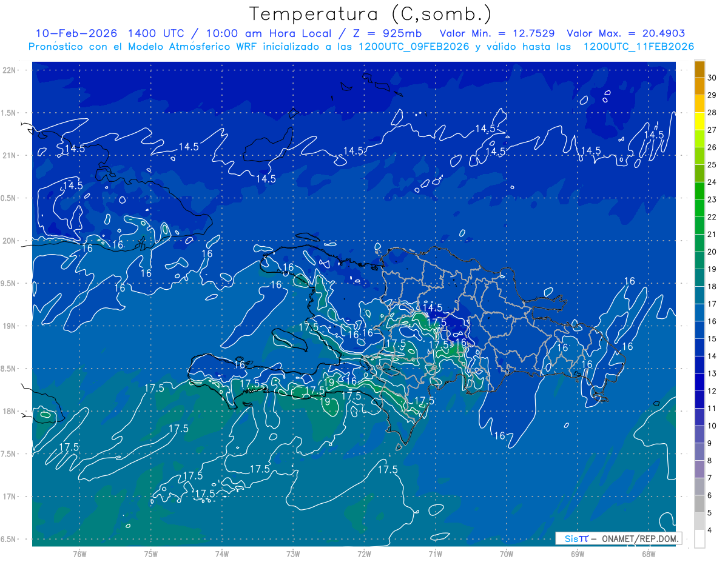Click the colorbar legend value "15"
728x562 pixels.
(x=712, y=339)
